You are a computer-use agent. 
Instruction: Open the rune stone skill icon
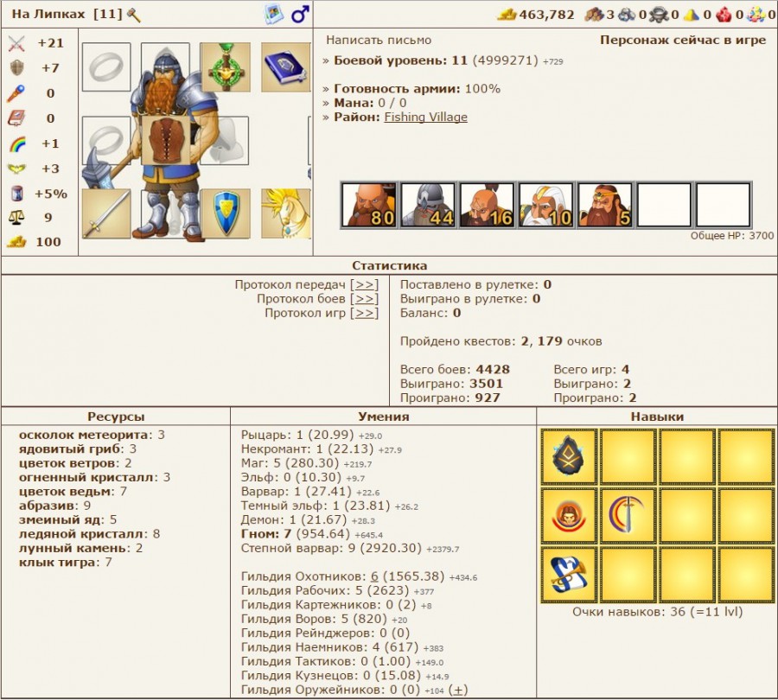571,455
